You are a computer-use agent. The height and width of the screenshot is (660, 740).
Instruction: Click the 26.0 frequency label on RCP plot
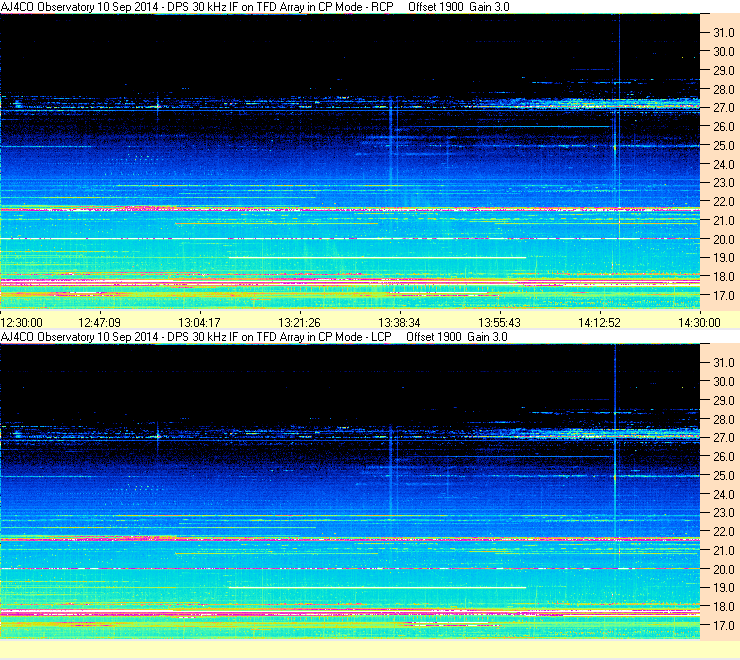[x=724, y=127]
